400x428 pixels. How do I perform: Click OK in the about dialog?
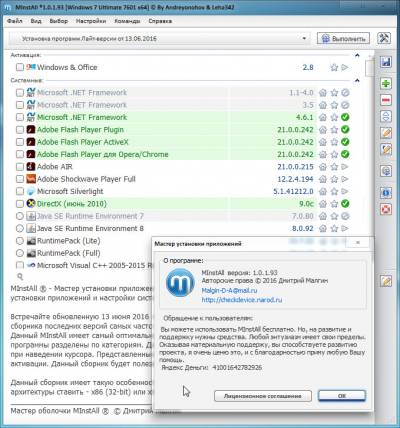(342, 396)
